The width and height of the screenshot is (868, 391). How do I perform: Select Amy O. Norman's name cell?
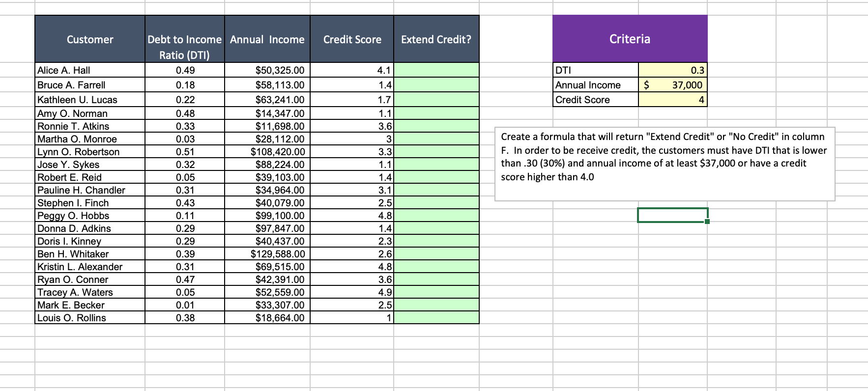[x=90, y=113]
